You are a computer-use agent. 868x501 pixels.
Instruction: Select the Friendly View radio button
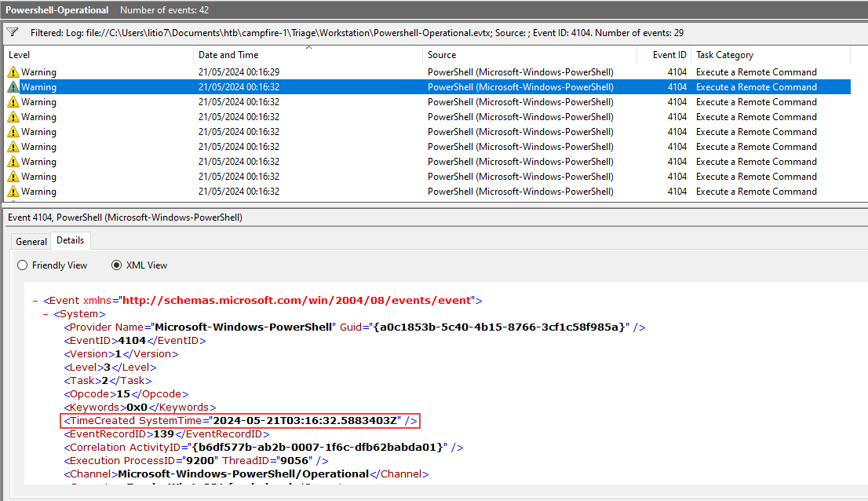pyautogui.click(x=22, y=265)
